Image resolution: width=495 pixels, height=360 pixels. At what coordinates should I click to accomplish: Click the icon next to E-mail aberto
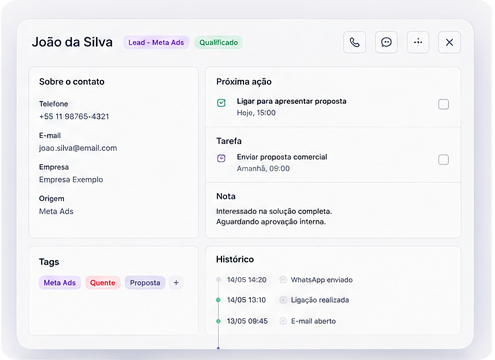click(283, 321)
